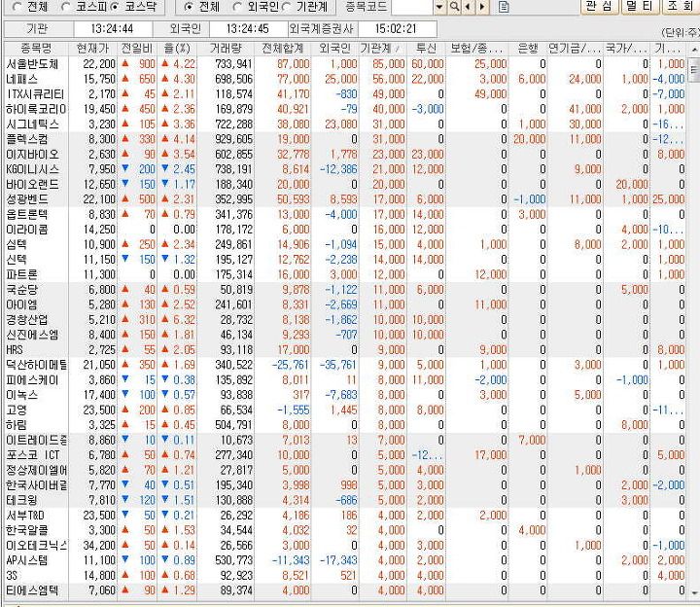
Task: Click the vertical scrollbar thumb
Action: [x=694, y=69]
